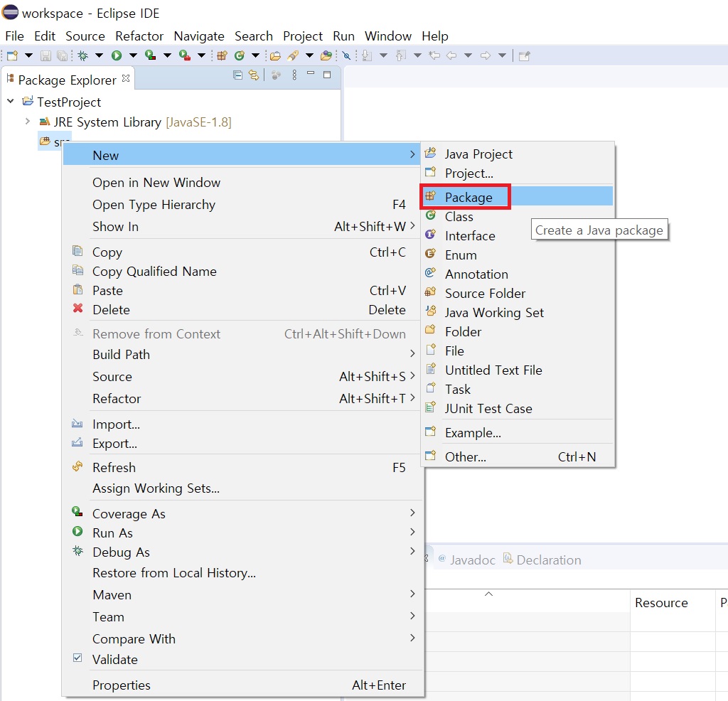The height and width of the screenshot is (701, 728).
Task: Click the New Java Package toolbar icon
Action: (222, 55)
